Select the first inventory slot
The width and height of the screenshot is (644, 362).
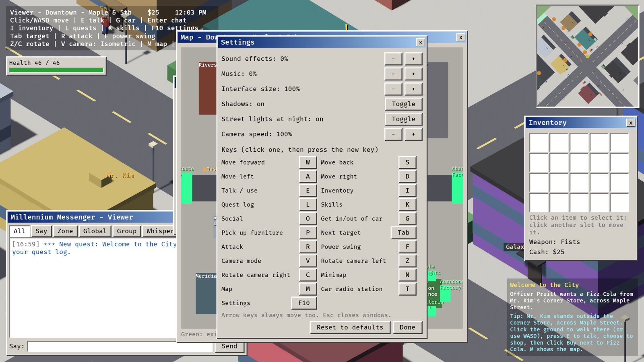539,143
